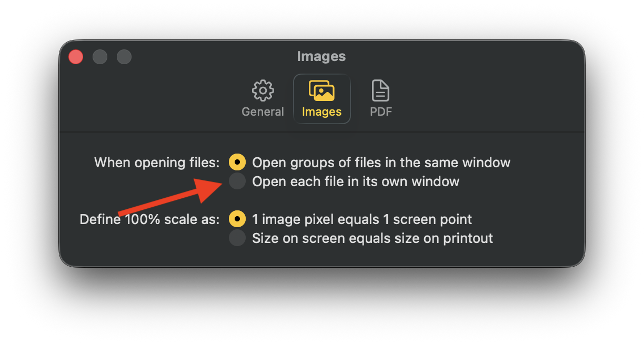This screenshot has width=644, height=345.
Task: Click the gray zoom window button
Action: pyautogui.click(x=124, y=57)
